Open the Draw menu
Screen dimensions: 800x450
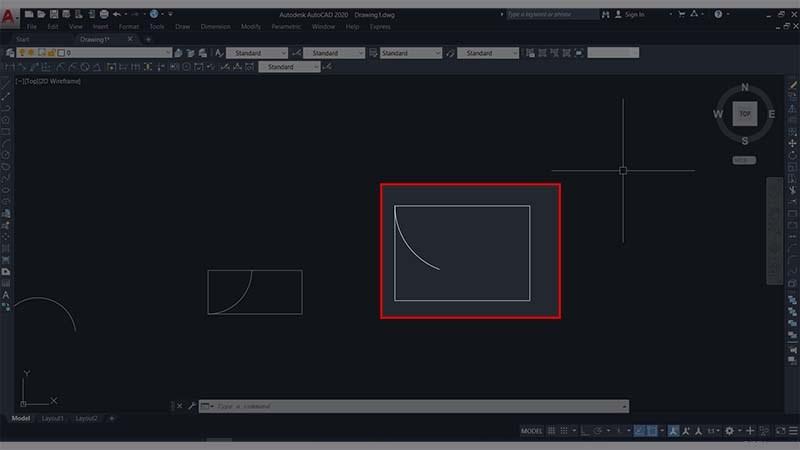click(x=183, y=27)
